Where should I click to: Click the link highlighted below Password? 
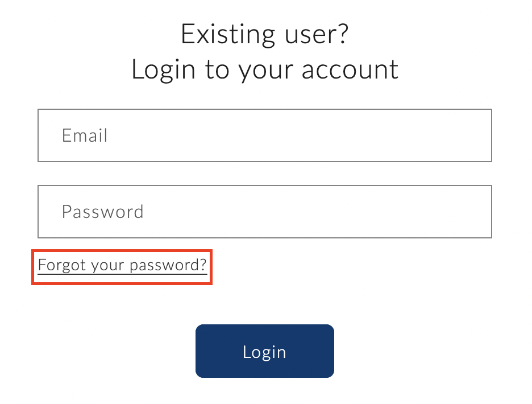coord(122,265)
